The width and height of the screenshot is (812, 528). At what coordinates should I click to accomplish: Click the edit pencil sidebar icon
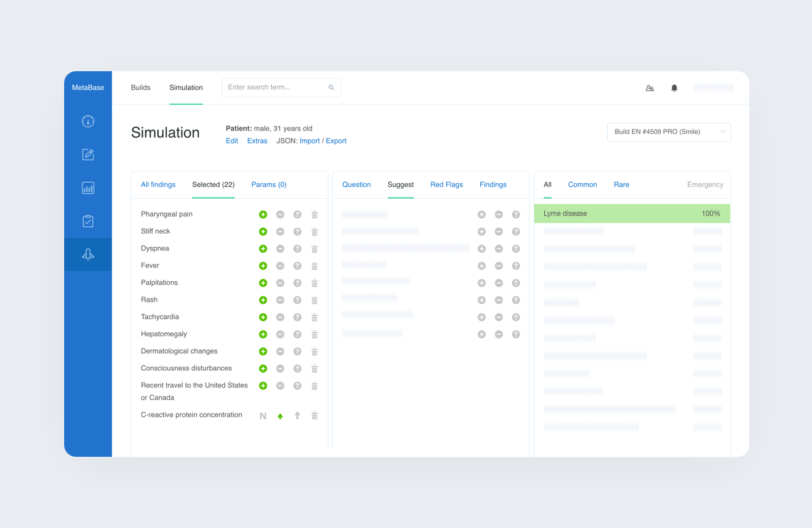(x=88, y=155)
